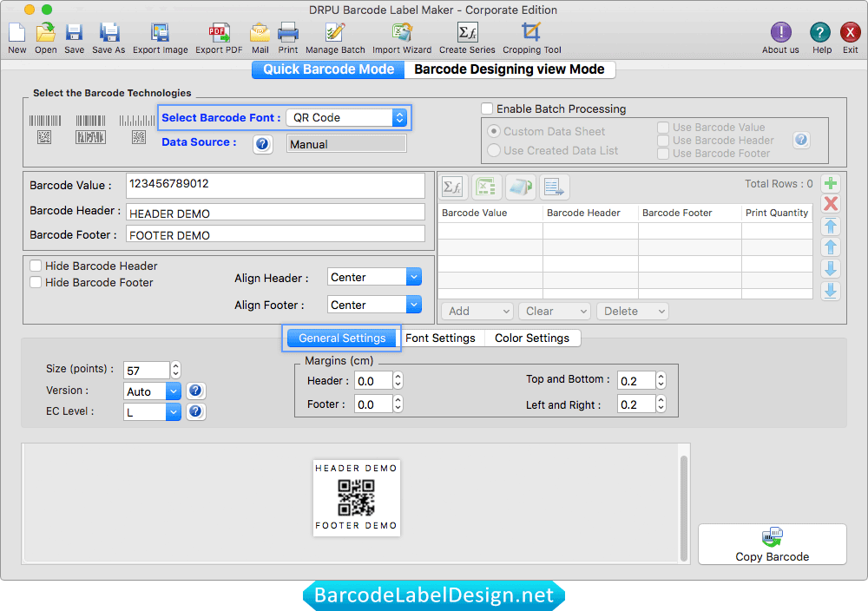The image size is (868, 611).
Task: Click Footer margin stepper
Action: point(398,404)
